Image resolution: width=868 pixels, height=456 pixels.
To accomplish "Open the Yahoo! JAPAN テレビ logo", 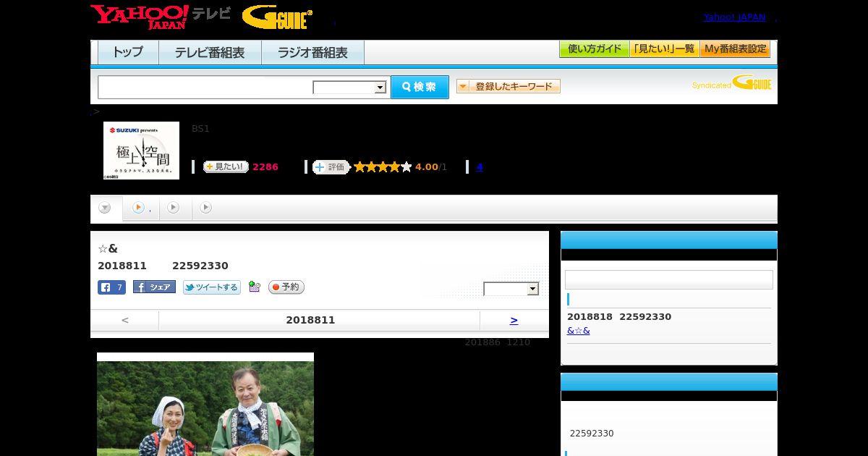I will coord(161,17).
